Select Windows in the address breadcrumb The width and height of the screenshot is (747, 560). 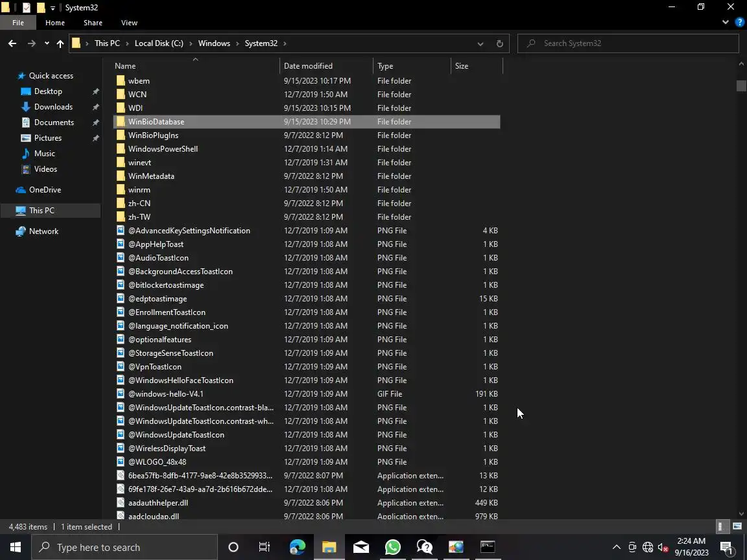click(x=214, y=43)
